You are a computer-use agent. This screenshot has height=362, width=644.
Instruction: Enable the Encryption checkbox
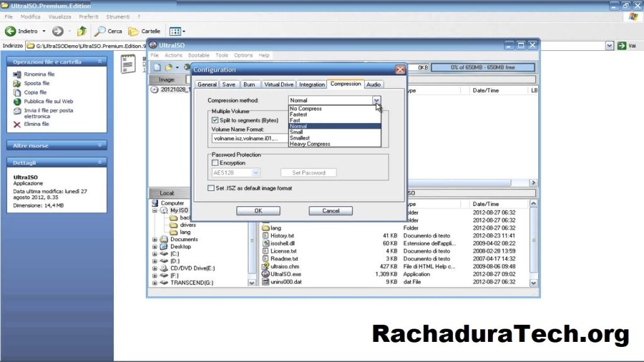click(215, 163)
